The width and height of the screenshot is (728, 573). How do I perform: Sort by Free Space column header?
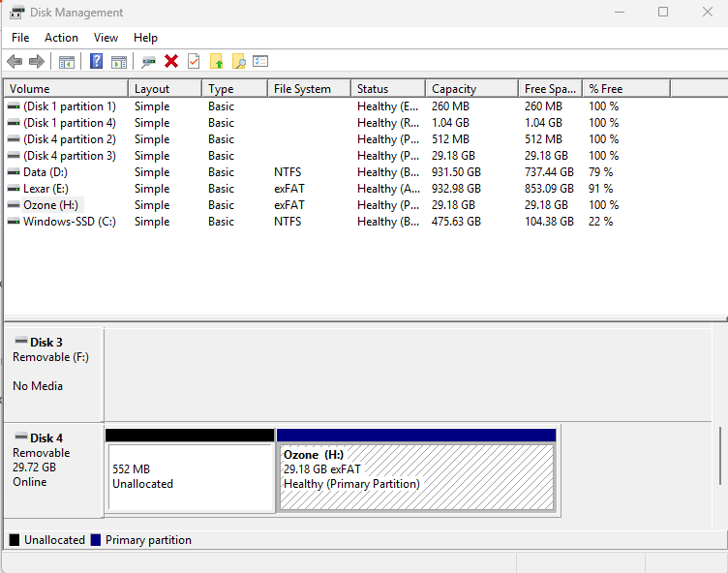click(x=550, y=89)
